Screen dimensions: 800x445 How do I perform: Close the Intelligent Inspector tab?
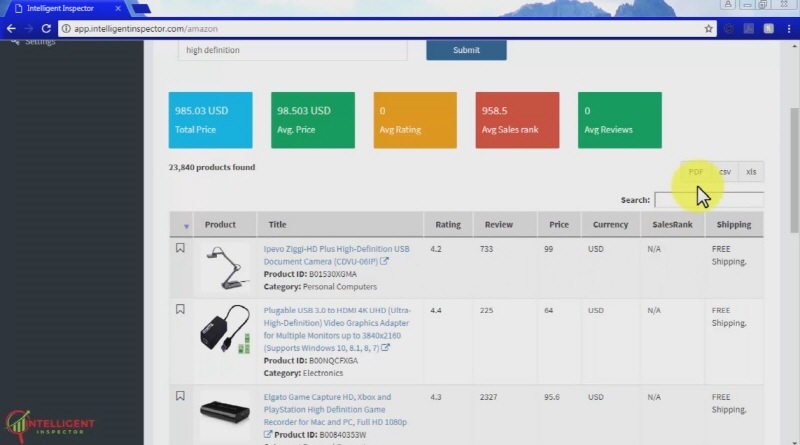pos(118,9)
